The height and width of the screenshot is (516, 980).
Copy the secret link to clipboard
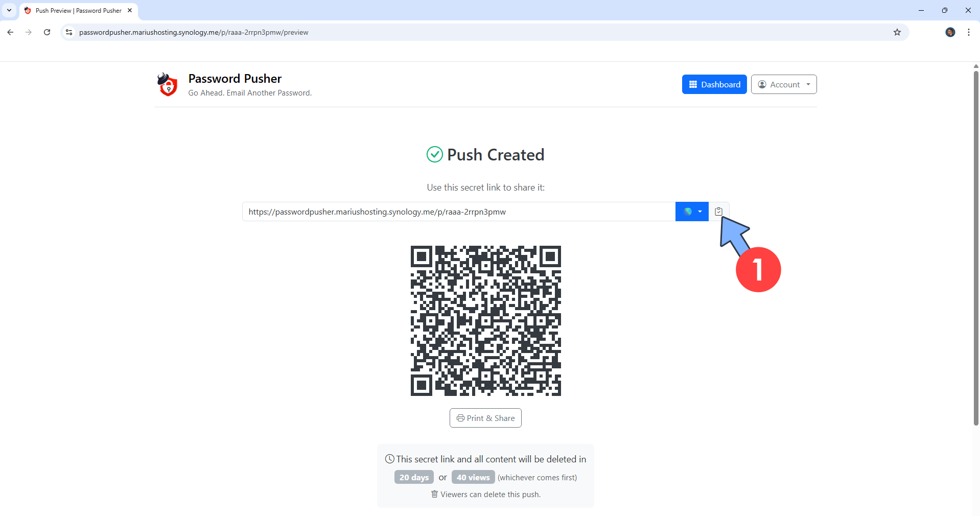pyautogui.click(x=718, y=212)
